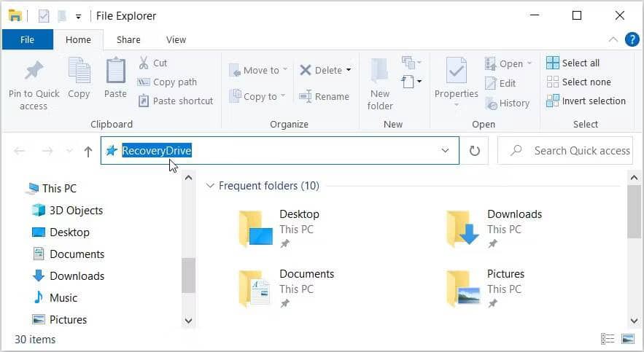Screen dimensions: 644x352
Task: Click Select all in the ribbon
Action: point(573,63)
